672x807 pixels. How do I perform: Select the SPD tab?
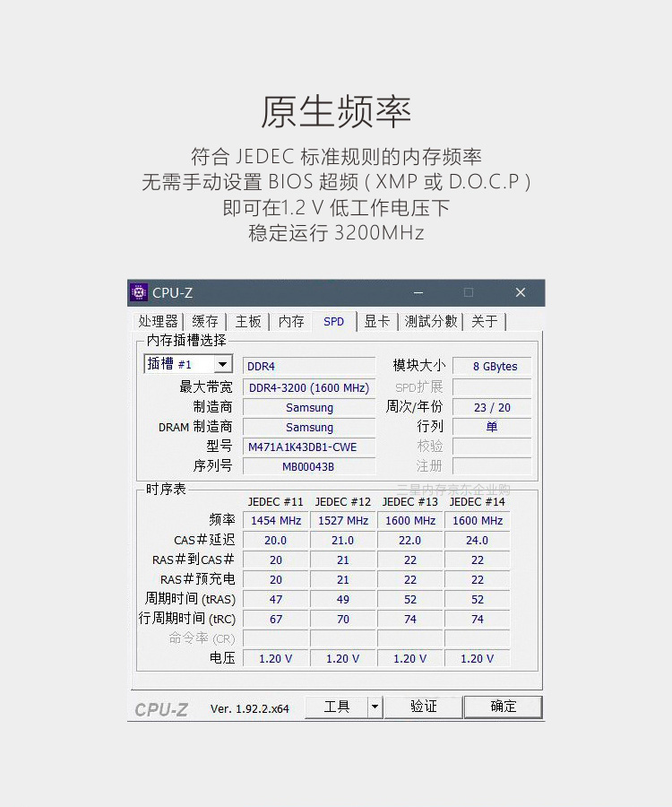pos(333,322)
